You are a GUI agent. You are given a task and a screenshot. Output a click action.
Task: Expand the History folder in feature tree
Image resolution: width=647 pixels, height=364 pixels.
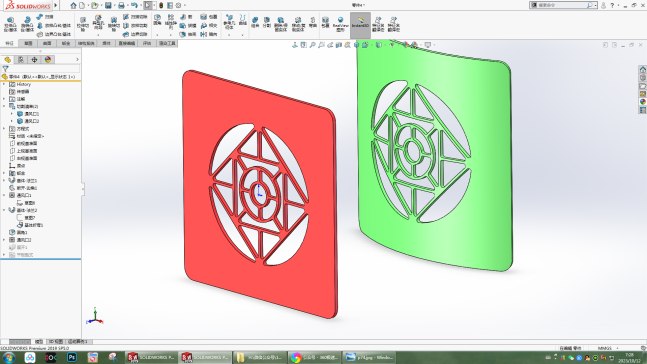(4, 84)
